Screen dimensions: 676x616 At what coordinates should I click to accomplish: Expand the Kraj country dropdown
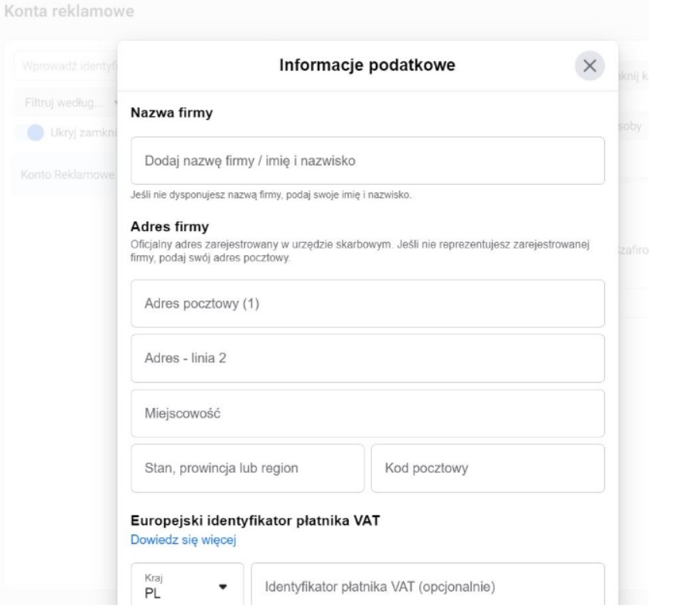pyautogui.click(x=187, y=587)
